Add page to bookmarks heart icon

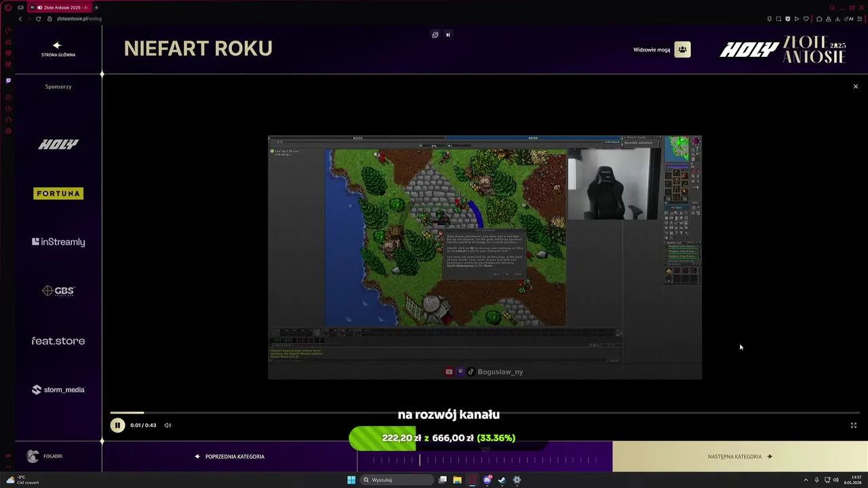pyautogui.click(x=806, y=18)
